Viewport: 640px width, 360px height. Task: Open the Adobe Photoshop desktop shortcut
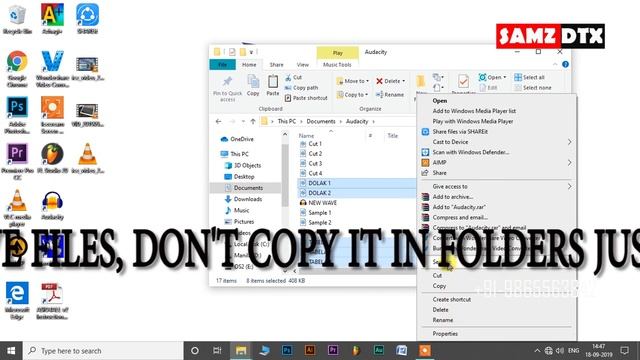17,115
